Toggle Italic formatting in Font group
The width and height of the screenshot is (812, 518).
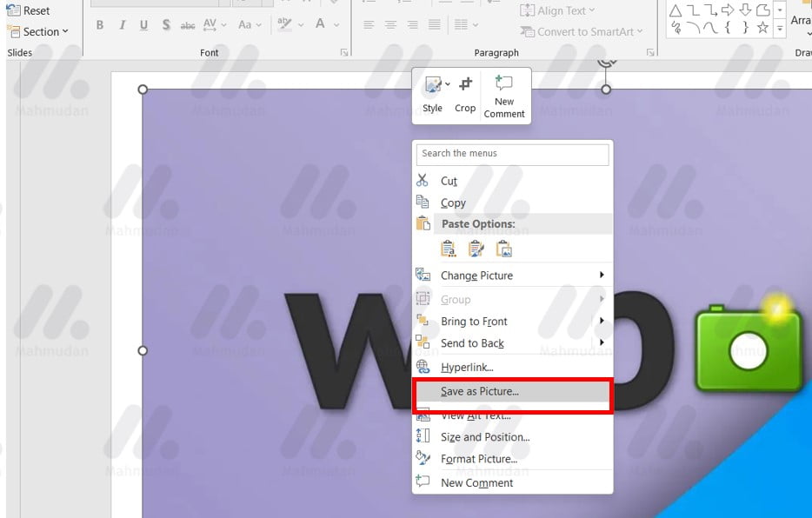[x=122, y=25]
